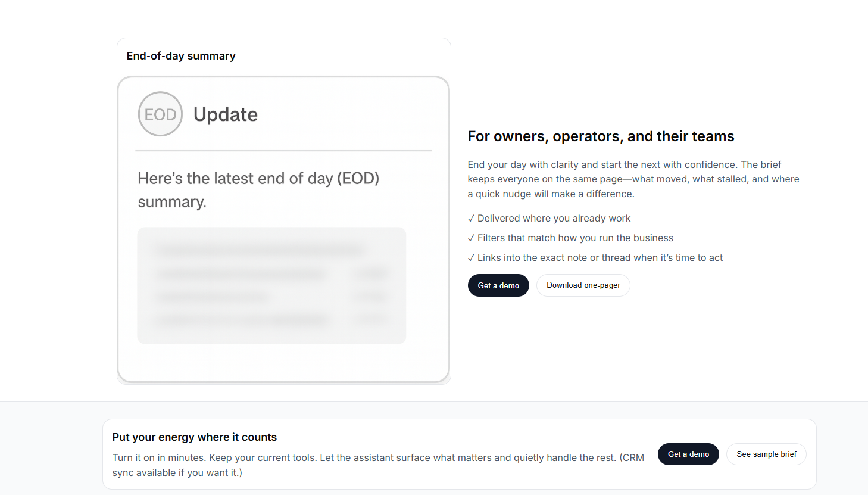868x495 pixels.
Task: Click the End your day with clarity paragraph
Action: click(633, 179)
